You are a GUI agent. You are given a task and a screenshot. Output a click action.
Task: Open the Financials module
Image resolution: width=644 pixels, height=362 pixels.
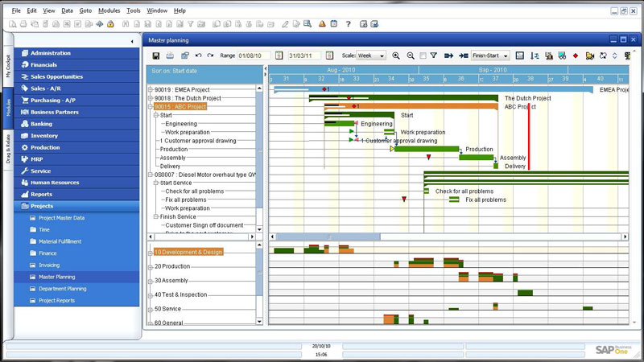[x=76, y=65]
